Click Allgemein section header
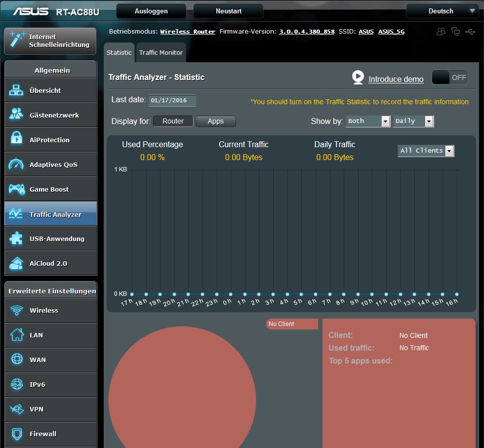 pyautogui.click(x=50, y=70)
